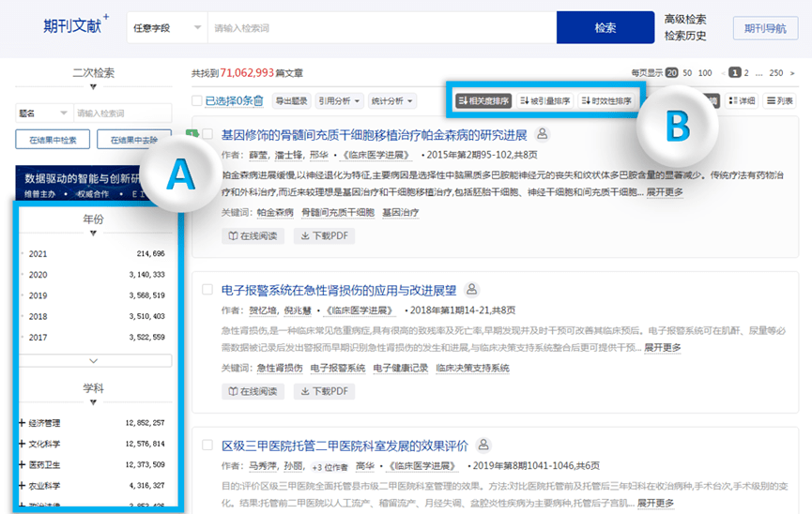Switch to 详细 view

click(742, 100)
